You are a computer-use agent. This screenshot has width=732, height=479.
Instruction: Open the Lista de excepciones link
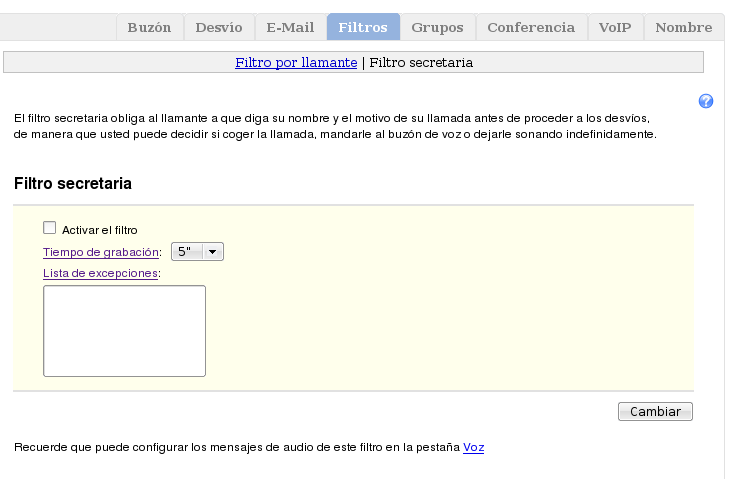point(100,273)
